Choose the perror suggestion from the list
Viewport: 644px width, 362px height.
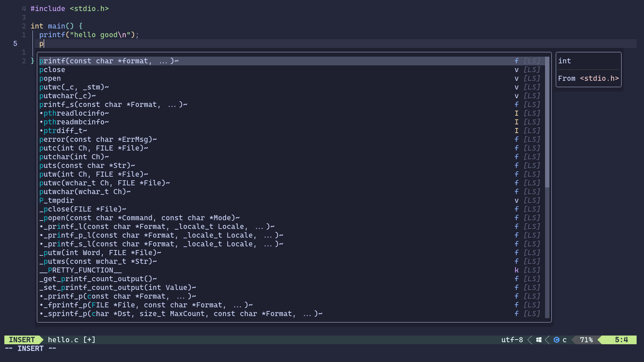(98, 139)
